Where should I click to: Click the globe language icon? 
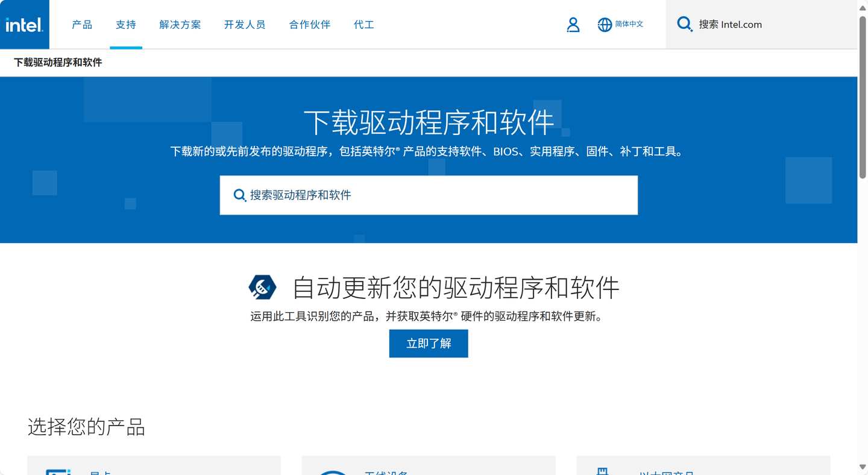point(605,25)
